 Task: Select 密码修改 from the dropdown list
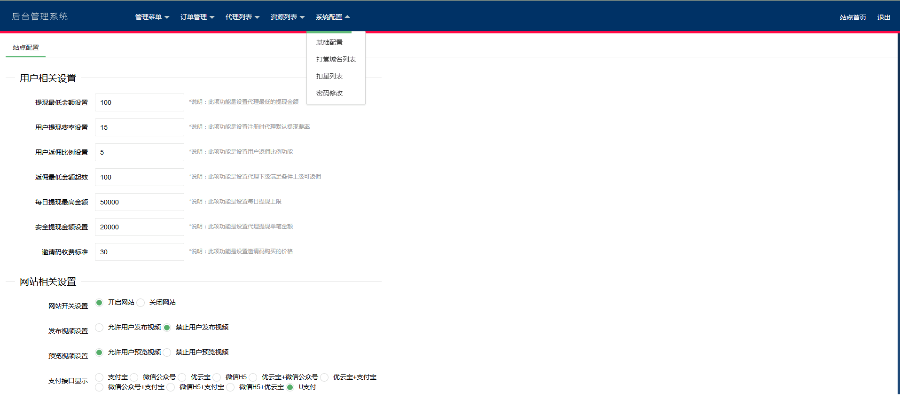[329, 92]
